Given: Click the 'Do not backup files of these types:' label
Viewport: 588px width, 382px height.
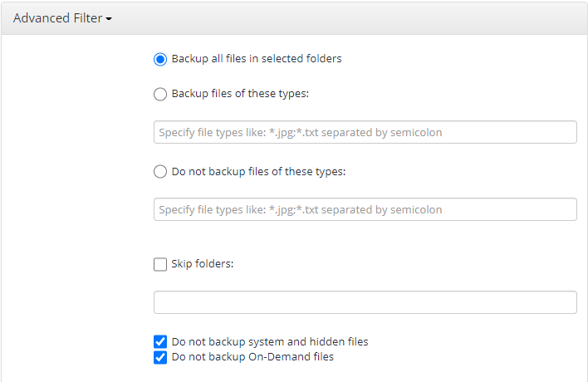Looking at the screenshot, I should coord(258,172).
